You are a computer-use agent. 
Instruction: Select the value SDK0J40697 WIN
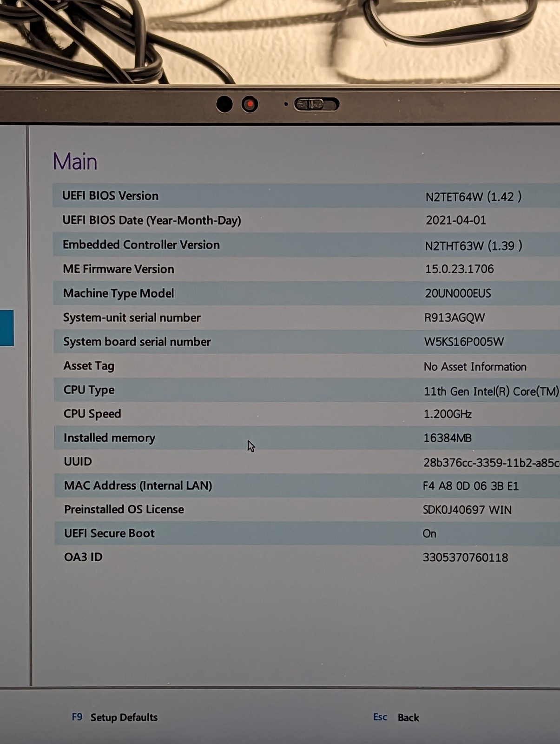(467, 510)
